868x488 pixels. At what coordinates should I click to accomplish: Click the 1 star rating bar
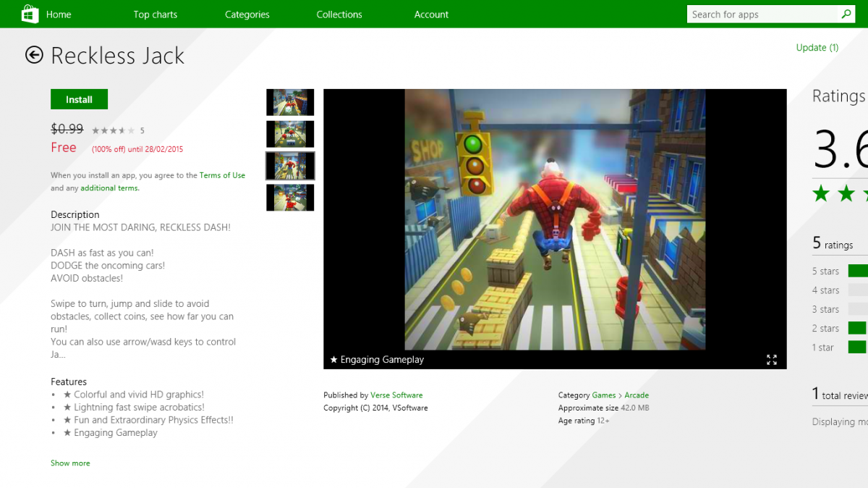pyautogui.click(x=857, y=347)
